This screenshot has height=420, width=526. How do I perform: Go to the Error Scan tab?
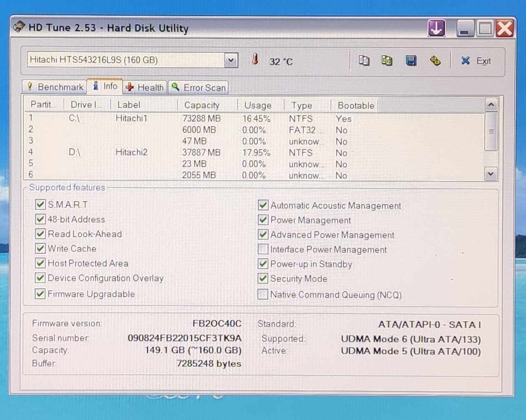(199, 88)
